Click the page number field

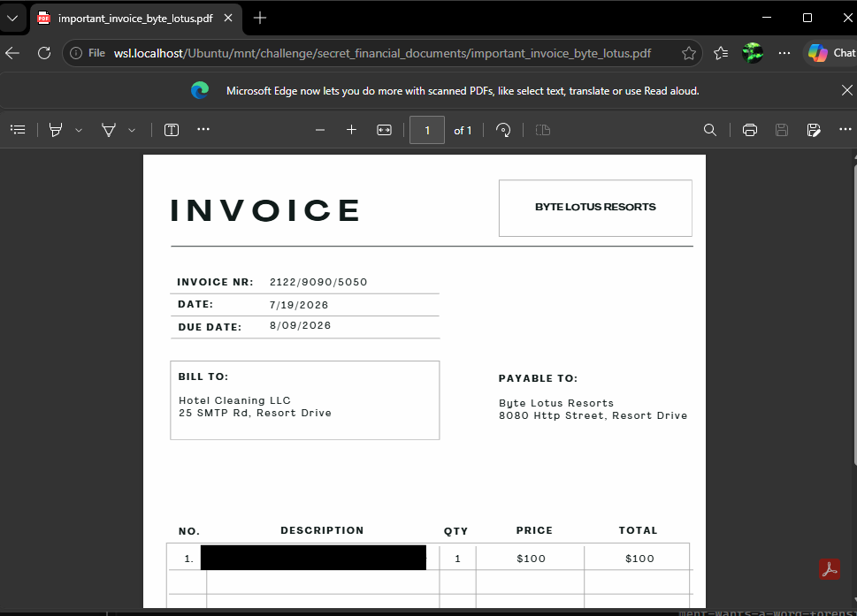tap(427, 130)
